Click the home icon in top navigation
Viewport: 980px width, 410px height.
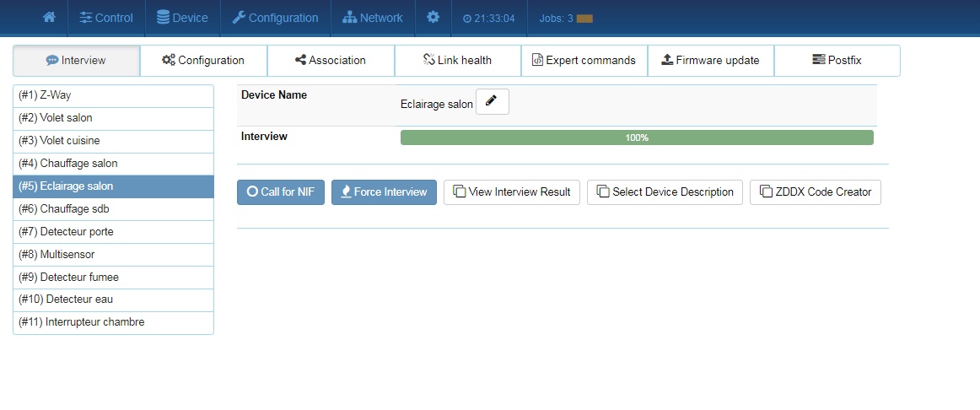49,18
